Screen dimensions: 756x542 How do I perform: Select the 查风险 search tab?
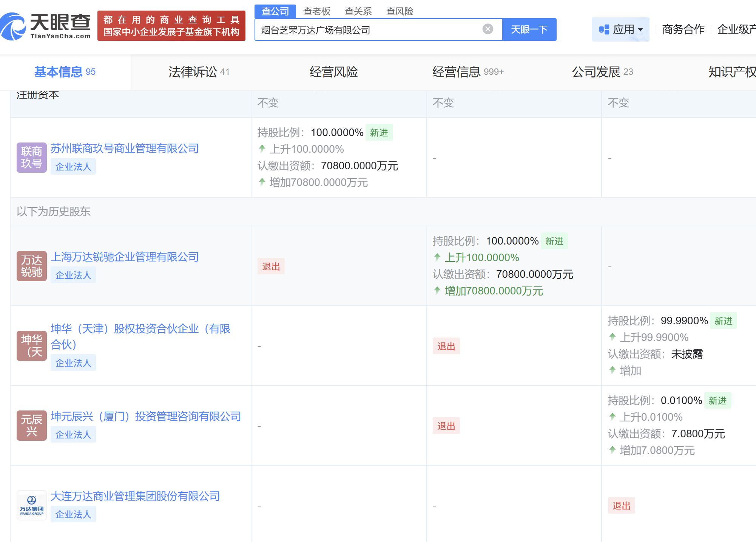(x=400, y=11)
